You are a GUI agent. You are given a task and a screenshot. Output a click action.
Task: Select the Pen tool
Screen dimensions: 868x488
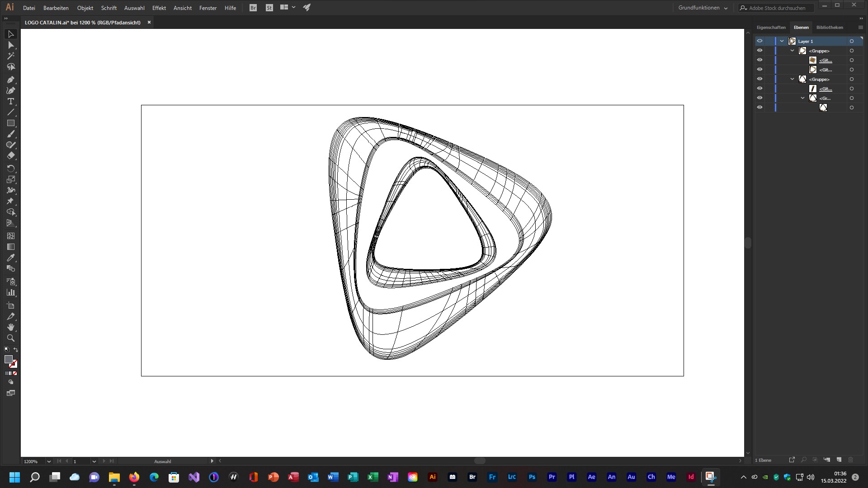tap(11, 80)
